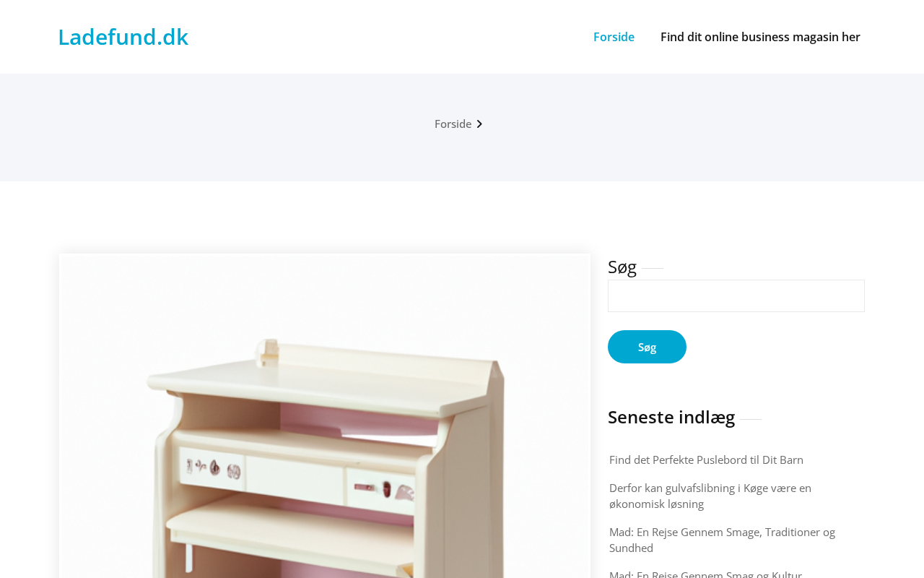Click the line beside Seneste indlæg heading
This screenshot has height=578, width=924.
click(x=751, y=418)
